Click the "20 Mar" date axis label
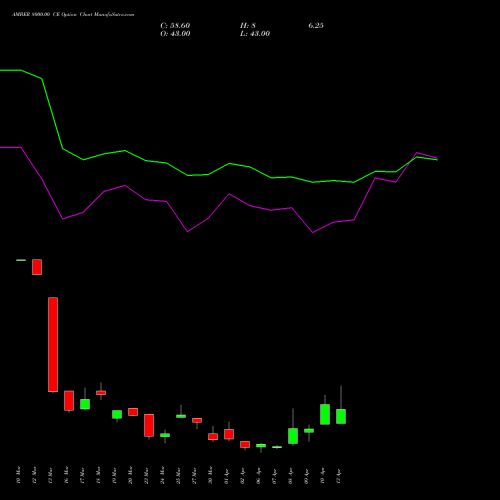Viewport: 500px width, 500px height. (x=130, y=475)
